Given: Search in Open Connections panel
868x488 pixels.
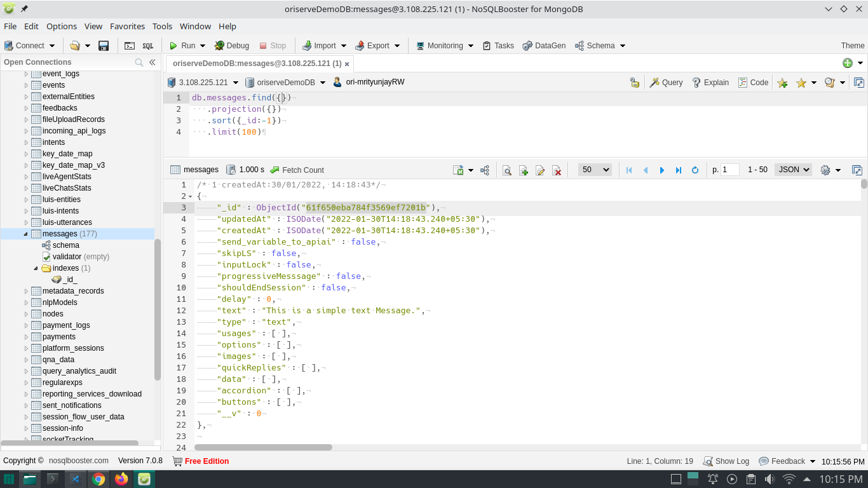Looking at the screenshot, I should (139, 62).
